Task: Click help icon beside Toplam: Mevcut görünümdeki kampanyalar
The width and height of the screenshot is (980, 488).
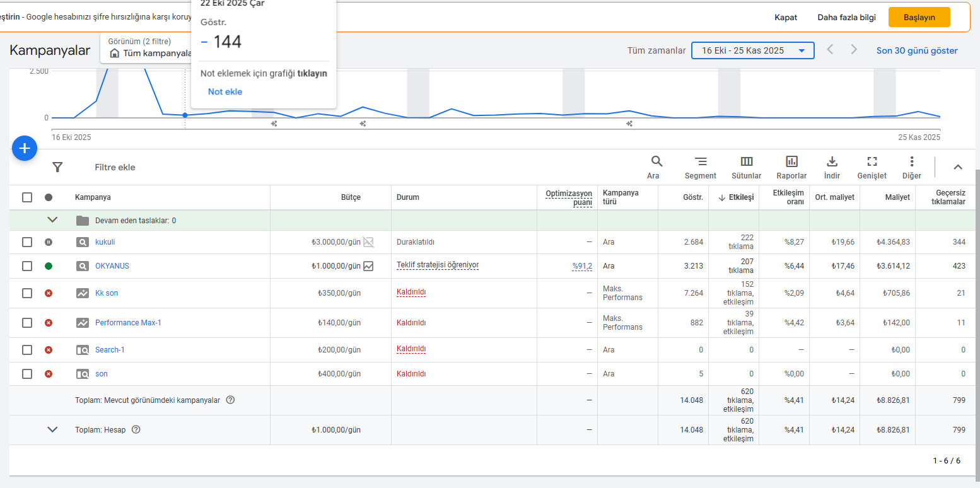Action: pyautogui.click(x=230, y=400)
